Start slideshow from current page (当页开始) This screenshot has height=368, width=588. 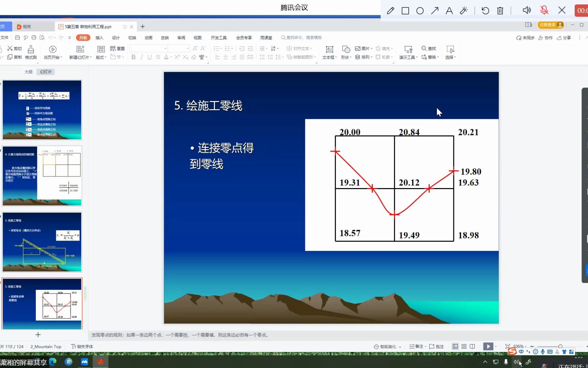point(53,53)
